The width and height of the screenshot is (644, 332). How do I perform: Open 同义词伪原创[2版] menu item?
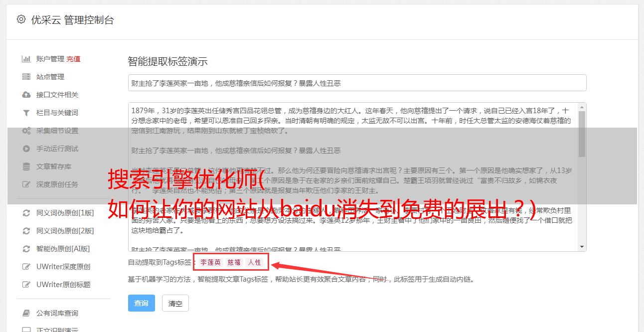[65, 231]
